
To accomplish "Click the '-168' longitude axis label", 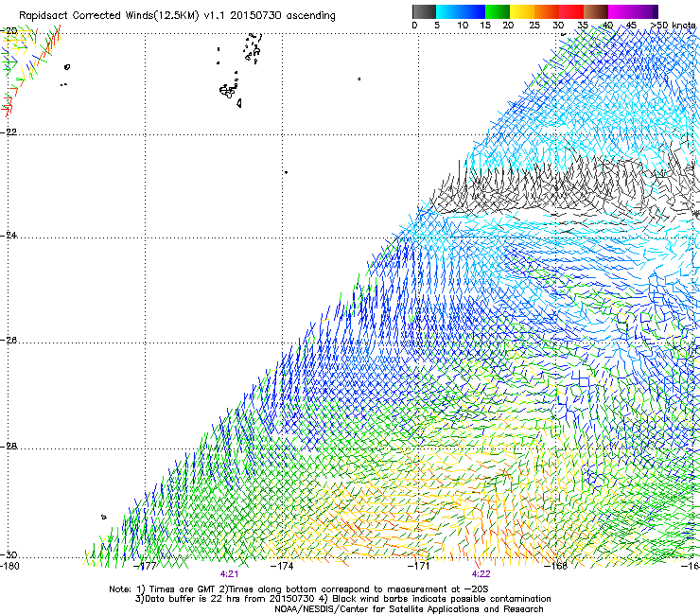I will click(556, 566).
